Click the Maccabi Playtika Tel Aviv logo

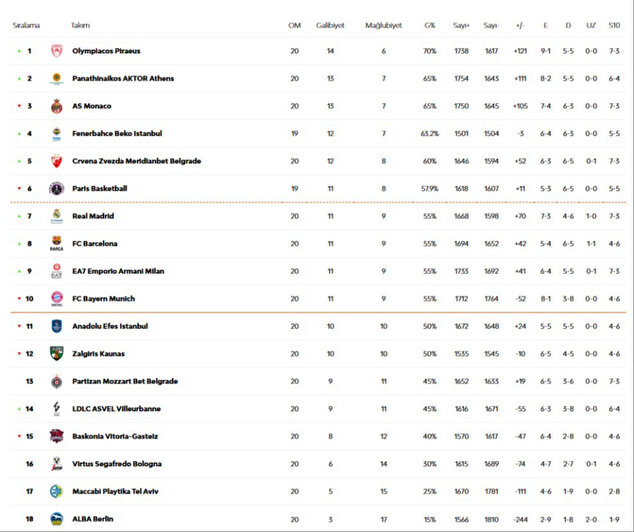point(57,491)
